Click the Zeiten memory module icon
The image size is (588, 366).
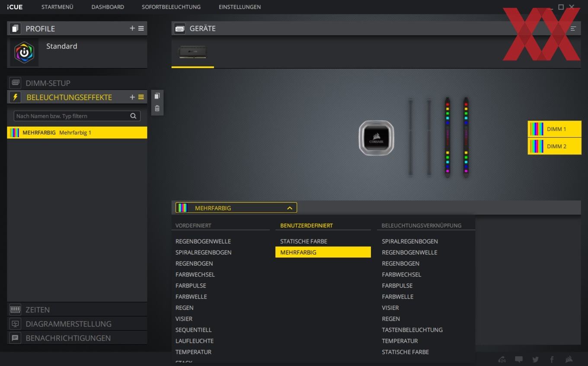coord(15,309)
